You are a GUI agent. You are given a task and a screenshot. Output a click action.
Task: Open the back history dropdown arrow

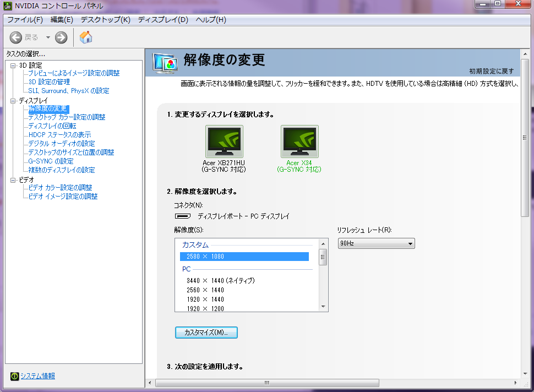(x=48, y=37)
